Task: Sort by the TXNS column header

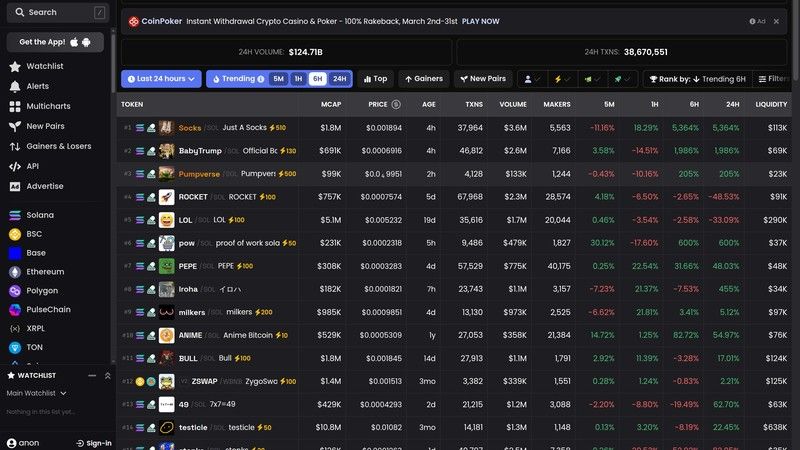Action: coord(473,105)
